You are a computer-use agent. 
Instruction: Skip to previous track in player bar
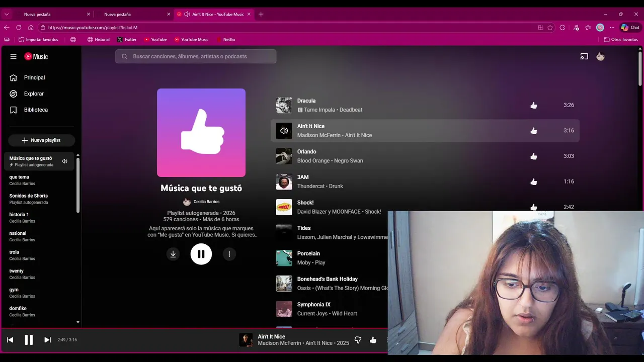[x=10, y=340]
